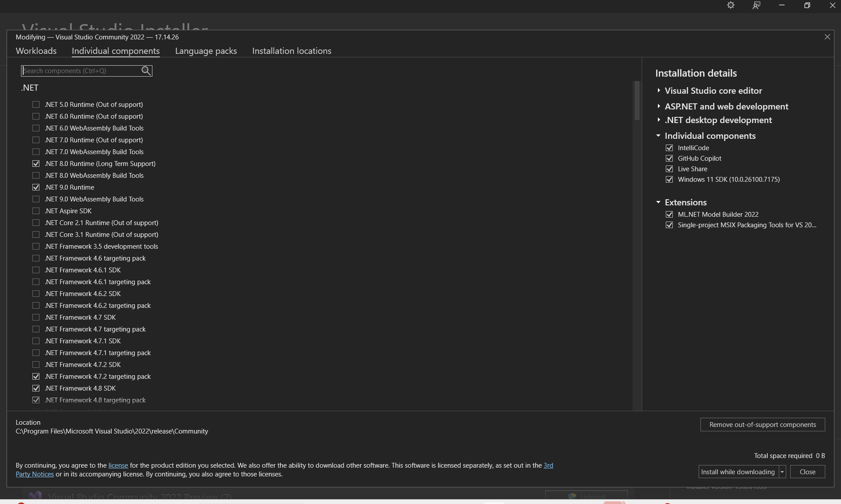Close the Modifying dialog with X
The image size is (841, 504).
click(827, 37)
